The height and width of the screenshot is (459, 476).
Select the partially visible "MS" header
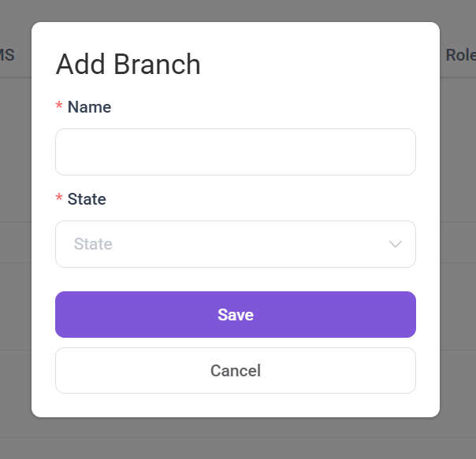click(7, 55)
